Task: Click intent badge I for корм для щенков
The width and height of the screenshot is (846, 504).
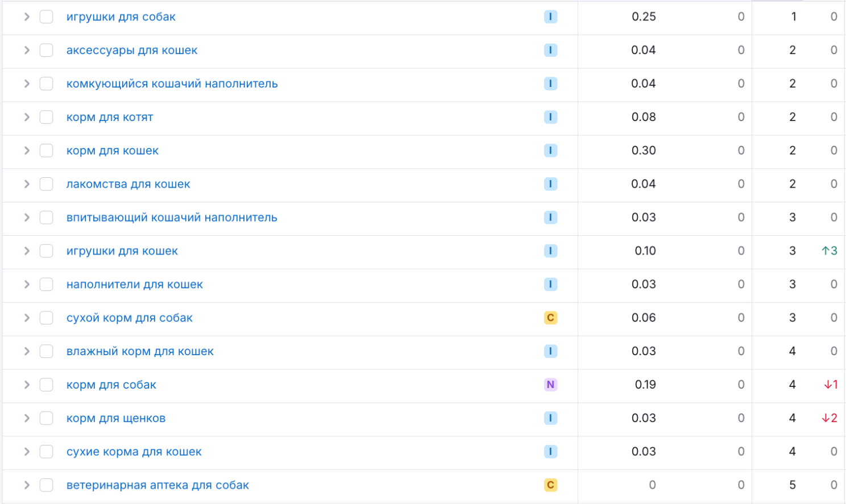Action: pyautogui.click(x=550, y=418)
